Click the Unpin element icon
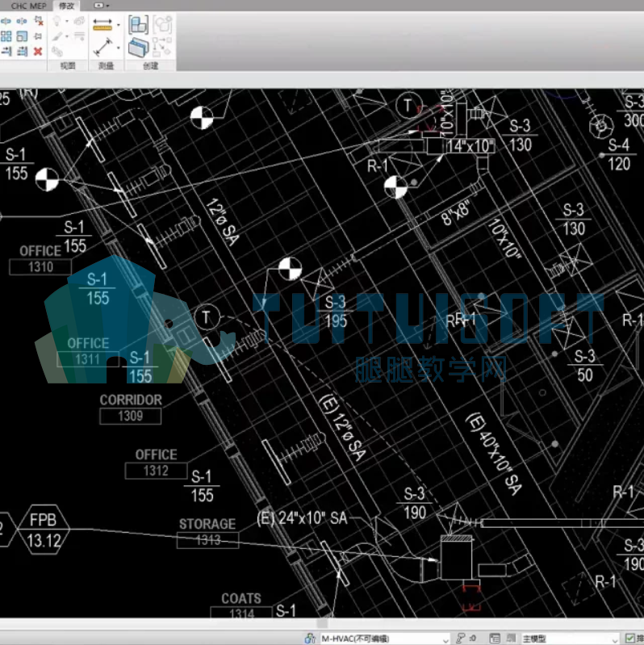Image resolution: width=644 pixels, height=645 pixels. click(38, 21)
